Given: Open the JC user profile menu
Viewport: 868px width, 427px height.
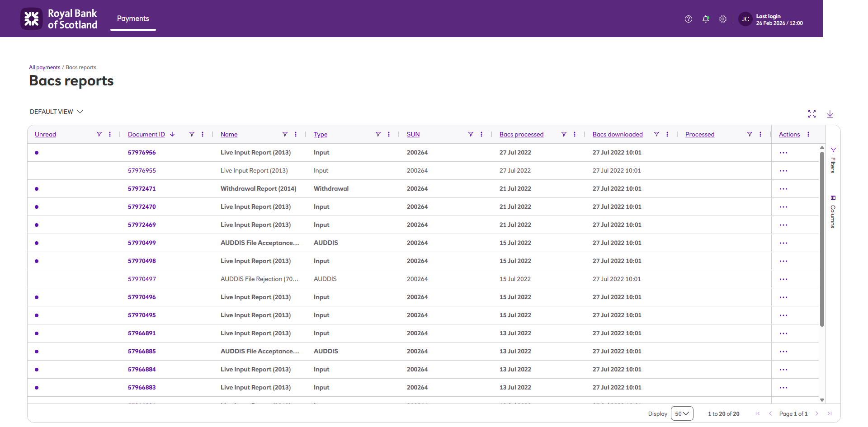Looking at the screenshot, I should [745, 19].
